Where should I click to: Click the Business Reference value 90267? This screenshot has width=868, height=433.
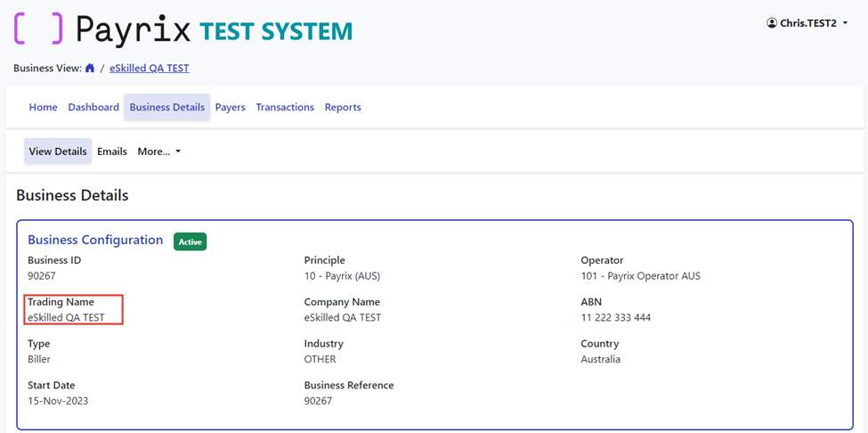(x=319, y=401)
